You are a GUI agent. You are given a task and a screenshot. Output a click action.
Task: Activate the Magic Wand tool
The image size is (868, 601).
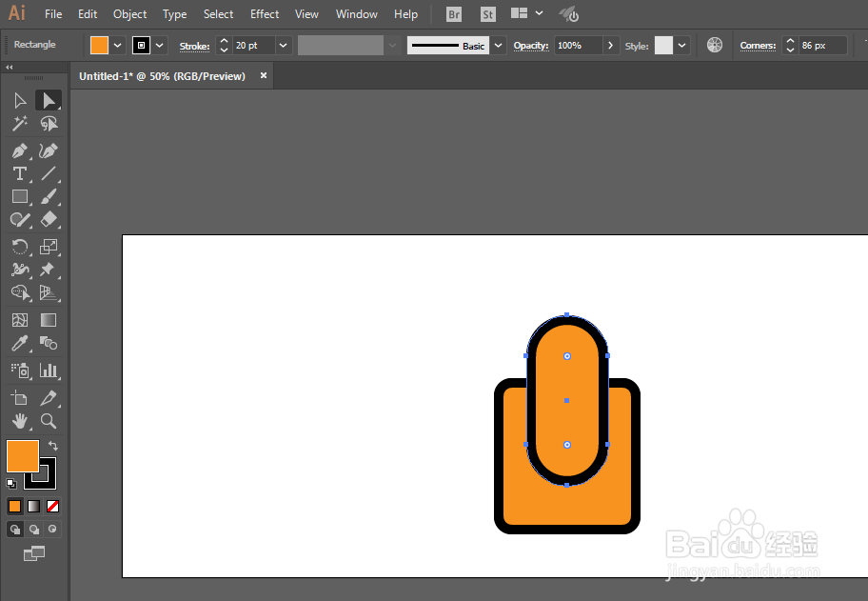(x=19, y=122)
